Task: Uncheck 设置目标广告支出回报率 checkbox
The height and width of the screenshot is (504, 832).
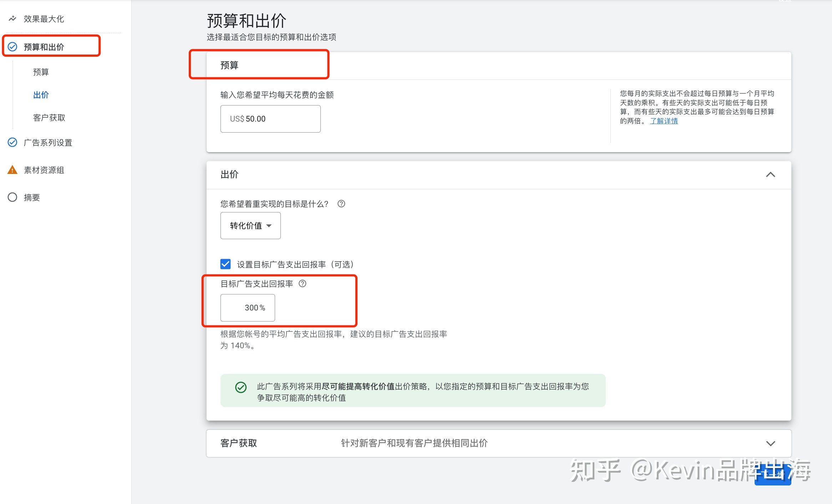Action: [225, 264]
